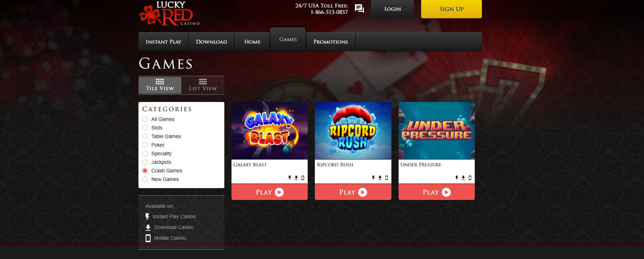Click the Galaxy Blast title text
644x259 pixels.
[250, 164]
